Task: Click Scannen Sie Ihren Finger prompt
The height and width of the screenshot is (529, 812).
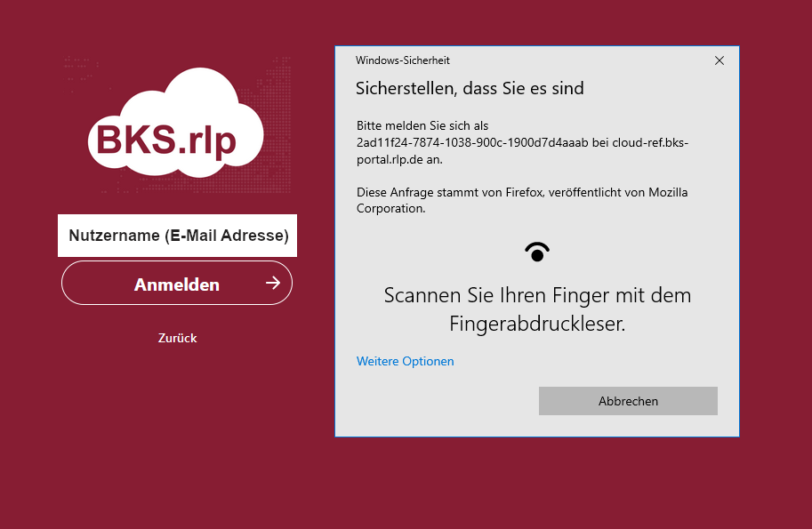Action: 537,295
